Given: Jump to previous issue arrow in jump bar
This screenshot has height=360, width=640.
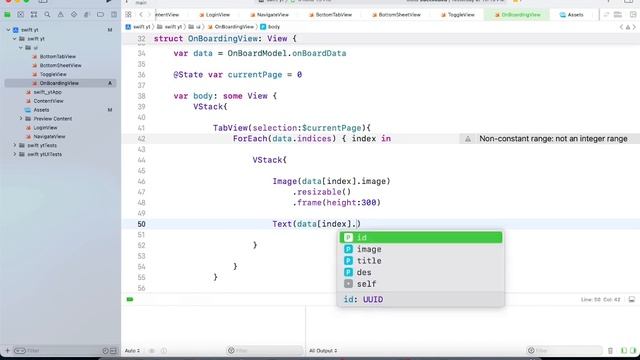Looking at the screenshot, I should tap(621, 27).
